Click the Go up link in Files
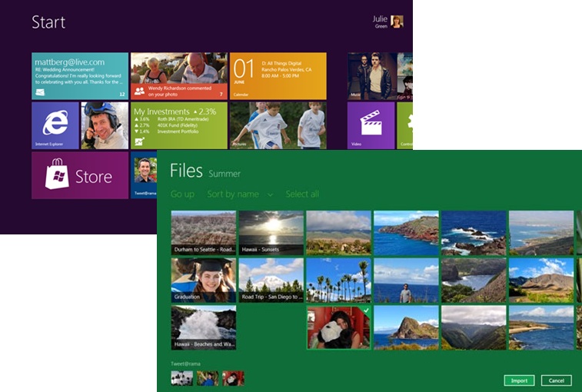Viewport: 582px width, 392px height. 182,194
